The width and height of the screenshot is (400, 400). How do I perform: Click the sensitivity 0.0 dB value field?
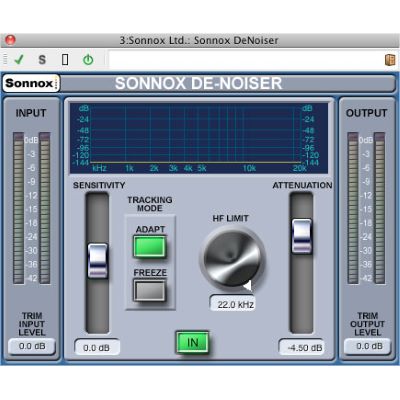point(97,347)
